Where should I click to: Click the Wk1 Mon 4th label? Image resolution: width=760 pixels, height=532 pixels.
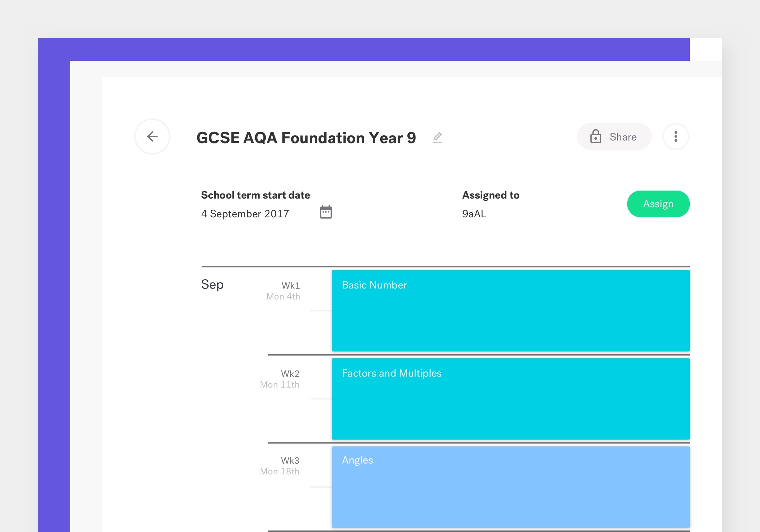pos(283,291)
